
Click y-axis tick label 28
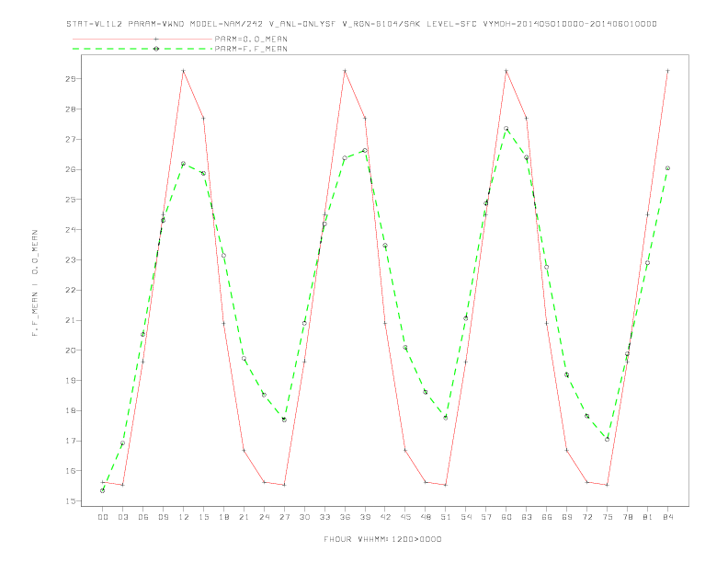point(71,109)
